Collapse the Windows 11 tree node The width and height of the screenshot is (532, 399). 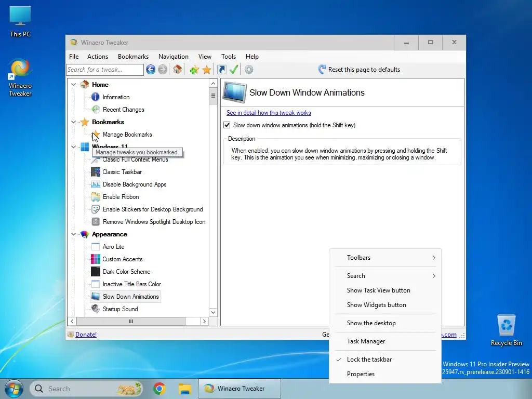click(73, 147)
